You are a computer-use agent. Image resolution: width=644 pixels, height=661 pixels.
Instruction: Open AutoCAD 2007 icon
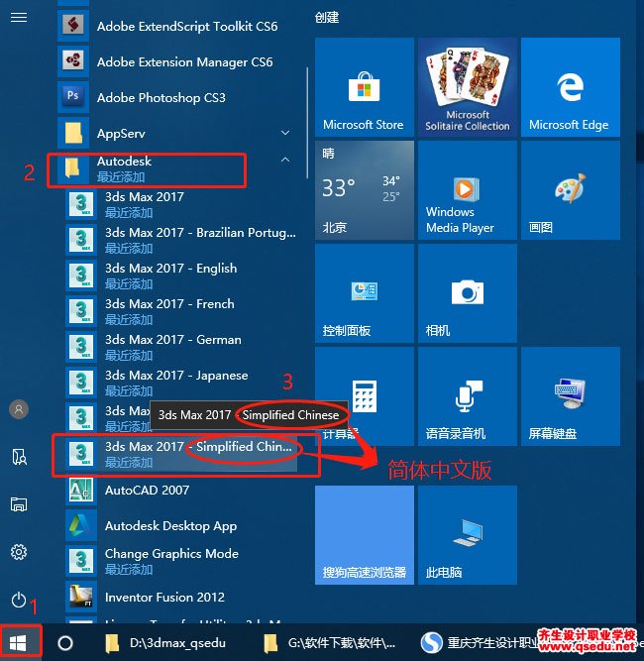81,490
